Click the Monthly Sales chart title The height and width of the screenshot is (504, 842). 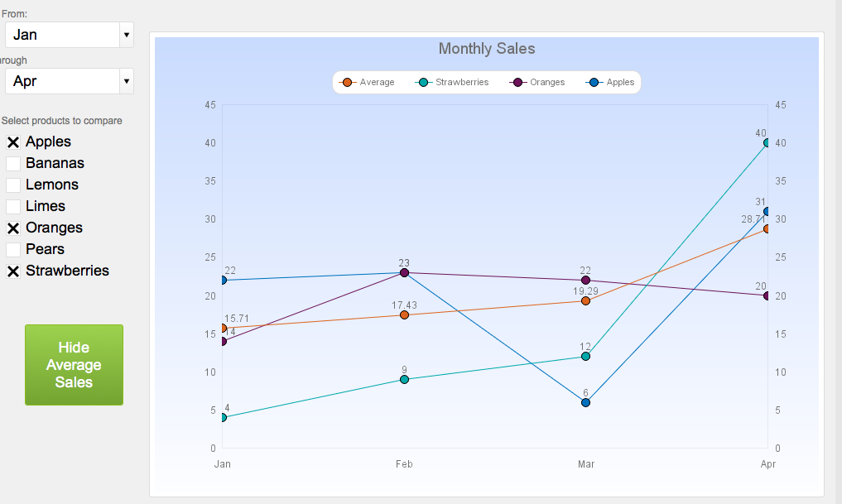[x=487, y=49]
